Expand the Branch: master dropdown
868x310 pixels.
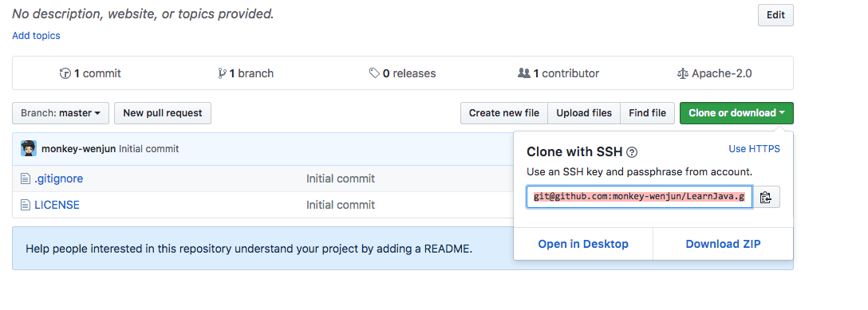[x=61, y=112]
